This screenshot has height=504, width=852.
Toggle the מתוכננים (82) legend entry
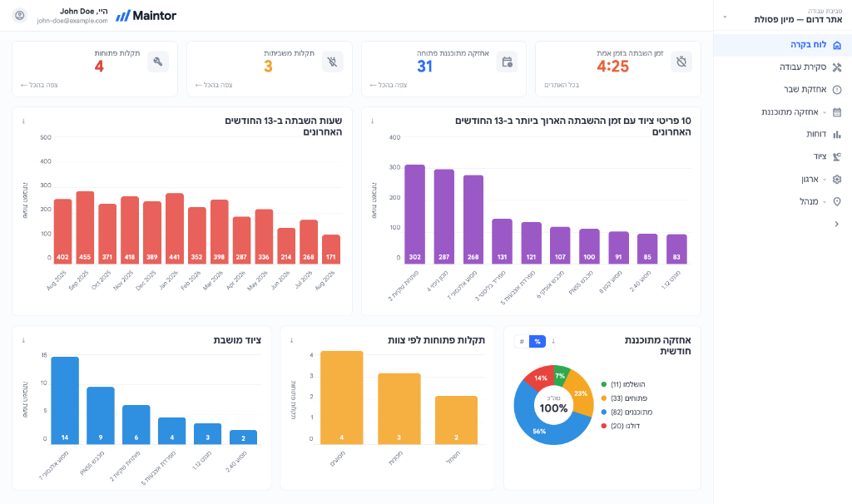tap(627, 413)
